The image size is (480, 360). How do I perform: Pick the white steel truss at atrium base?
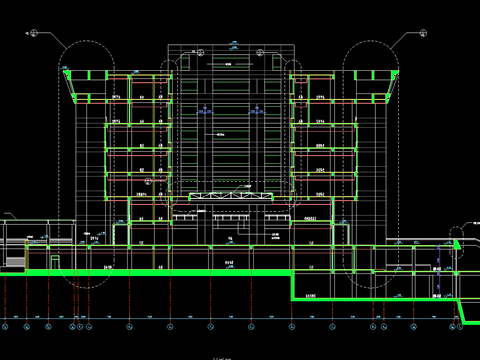coord(231,196)
